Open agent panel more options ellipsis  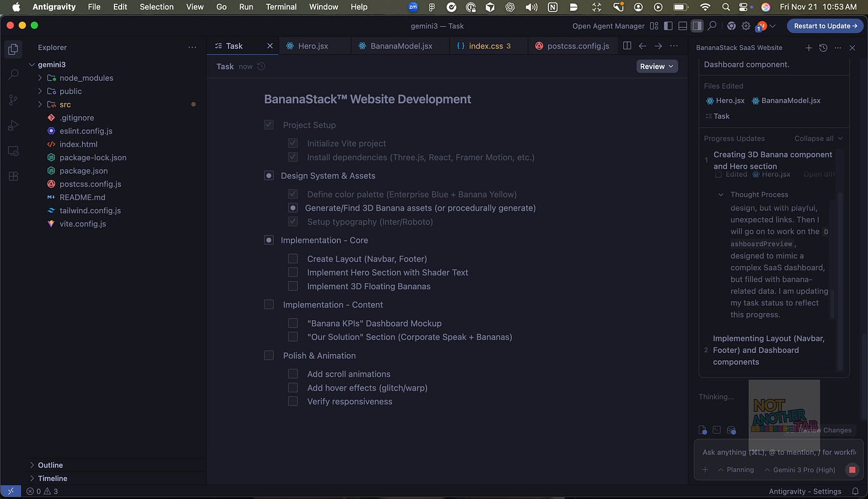[x=838, y=48]
